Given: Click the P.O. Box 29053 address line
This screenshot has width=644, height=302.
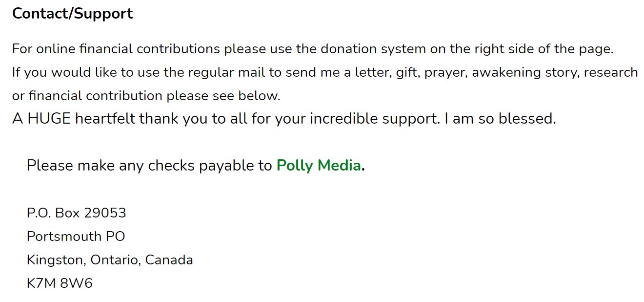Looking at the screenshot, I should point(76,213).
